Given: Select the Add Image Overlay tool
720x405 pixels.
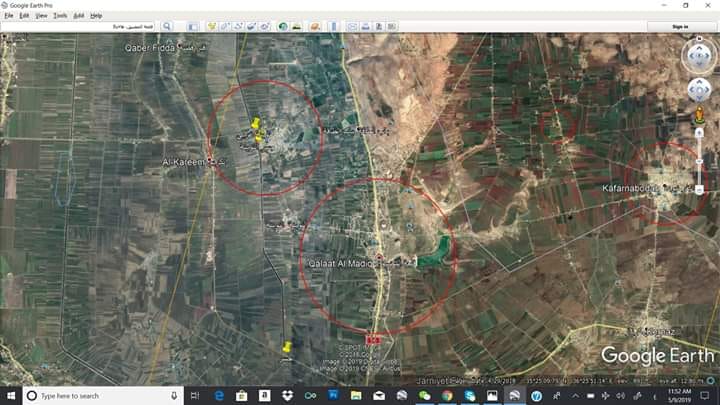Looking at the screenshot, I should click(x=252, y=27).
